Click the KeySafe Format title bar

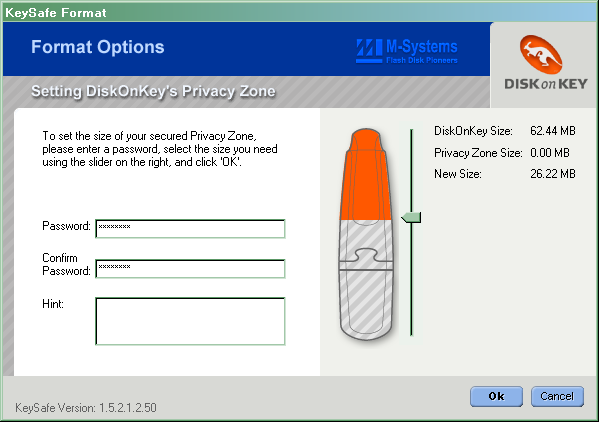point(300,12)
